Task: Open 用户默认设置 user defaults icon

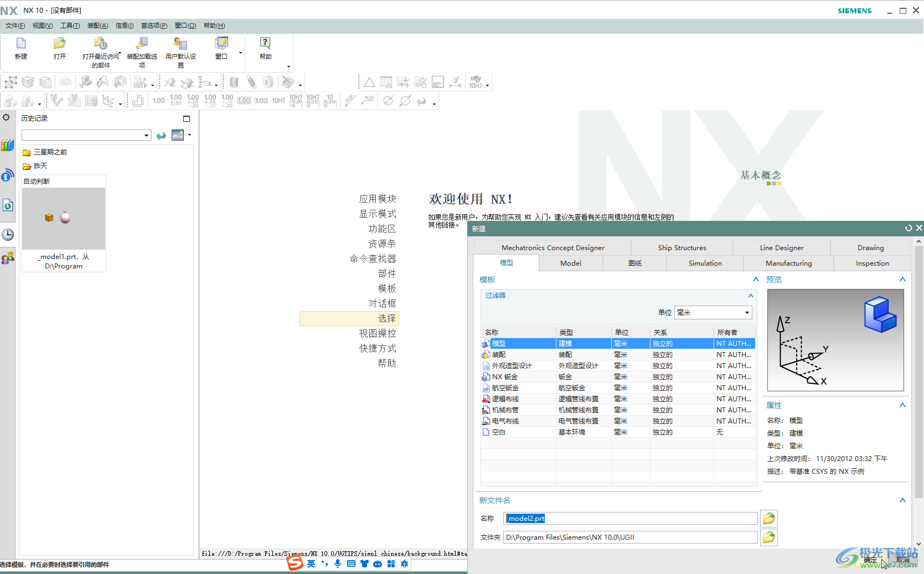Action: (x=180, y=44)
